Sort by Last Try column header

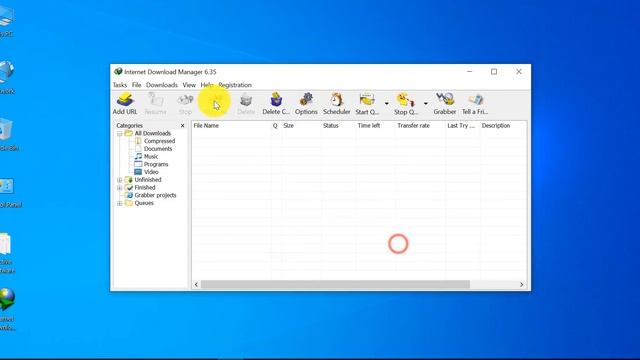click(463, 126)
